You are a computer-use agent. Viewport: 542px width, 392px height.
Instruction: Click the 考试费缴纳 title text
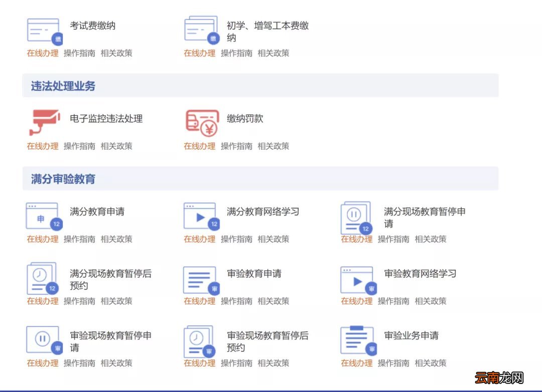pyautogui.click(x=93, y=26)
